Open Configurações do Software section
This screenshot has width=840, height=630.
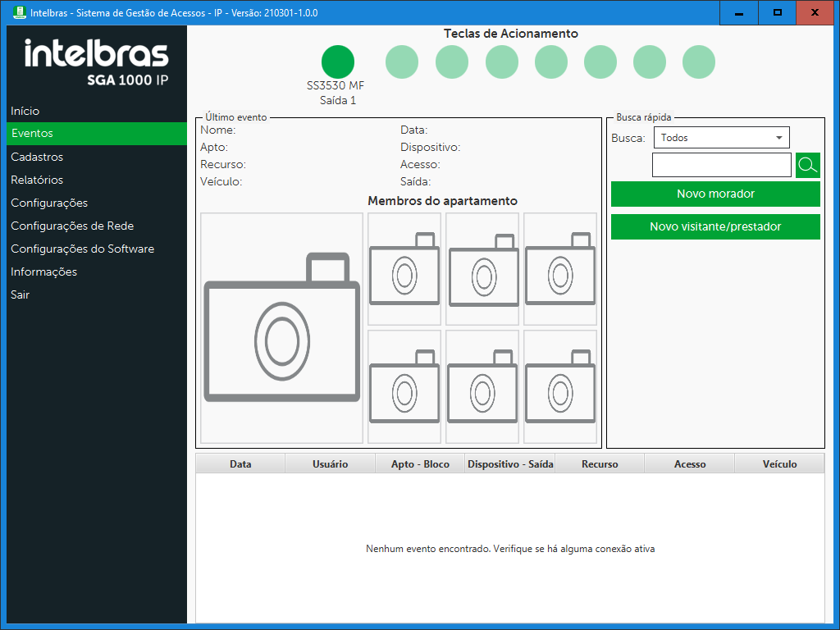(x=82, y=249)
